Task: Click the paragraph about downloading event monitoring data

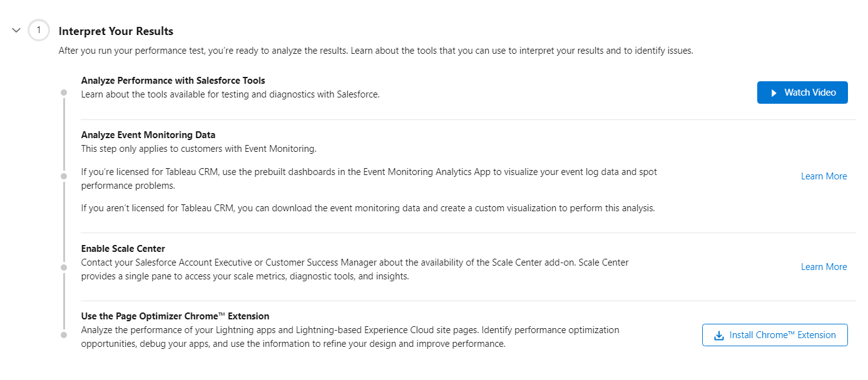Action: [368, 208]
